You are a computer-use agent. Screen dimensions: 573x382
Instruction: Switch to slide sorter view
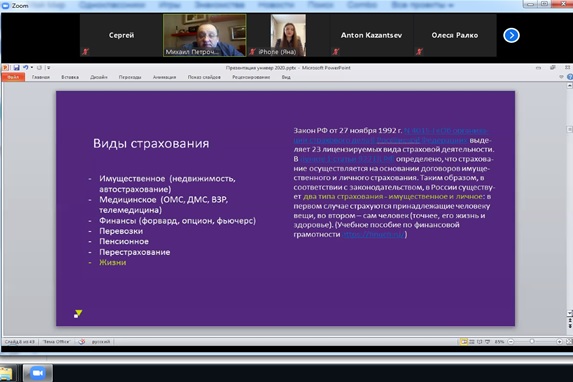(x=472, y=342)
